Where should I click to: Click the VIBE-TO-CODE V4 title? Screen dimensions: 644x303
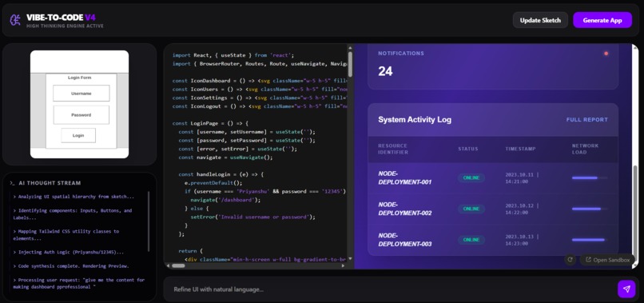[61, 18]
